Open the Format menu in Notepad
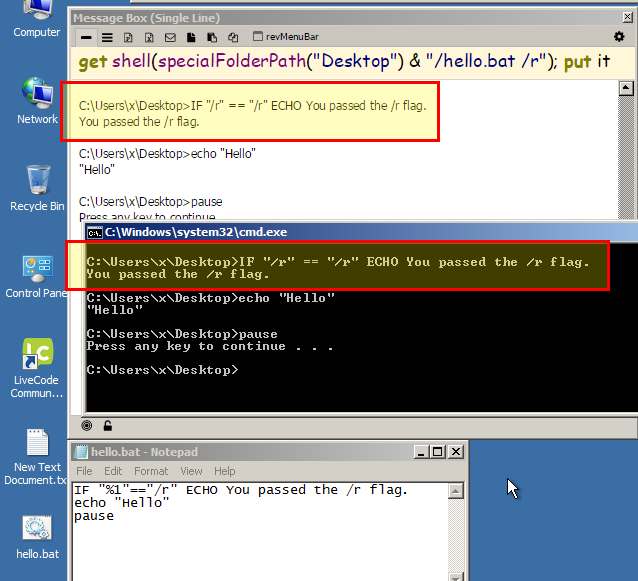Viewport: 638px width, 581px height. coord(151,471)
